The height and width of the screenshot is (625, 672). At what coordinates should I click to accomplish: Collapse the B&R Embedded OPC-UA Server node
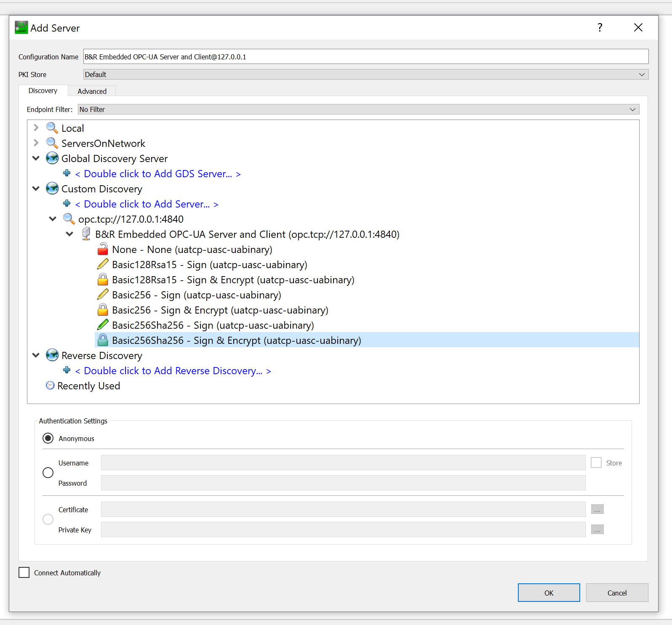pyautogui.click(x=69, y=234)
